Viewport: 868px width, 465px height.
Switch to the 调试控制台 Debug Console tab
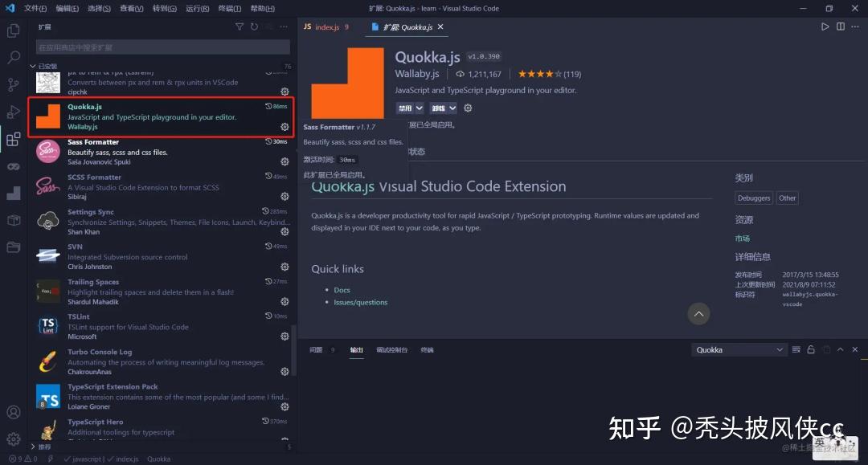[x=392, y=349]
